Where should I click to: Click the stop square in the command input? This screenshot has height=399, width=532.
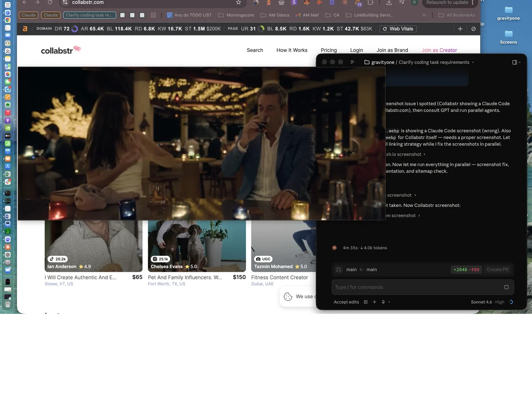pos(506,287)
